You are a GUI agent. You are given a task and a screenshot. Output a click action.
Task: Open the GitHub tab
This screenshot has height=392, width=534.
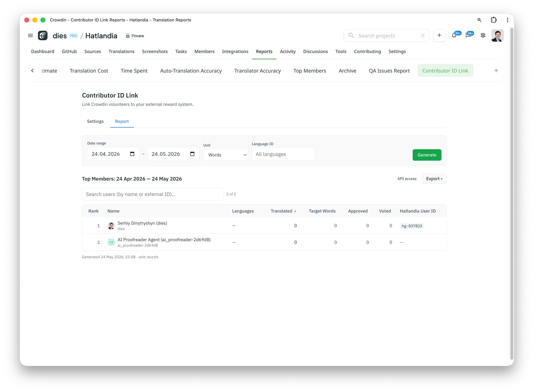click(x=69, y=51)
